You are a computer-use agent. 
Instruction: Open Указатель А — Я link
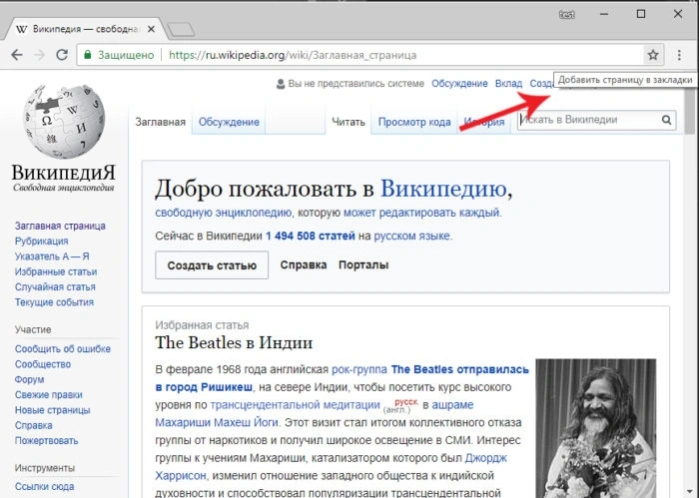tap(52, 256)
